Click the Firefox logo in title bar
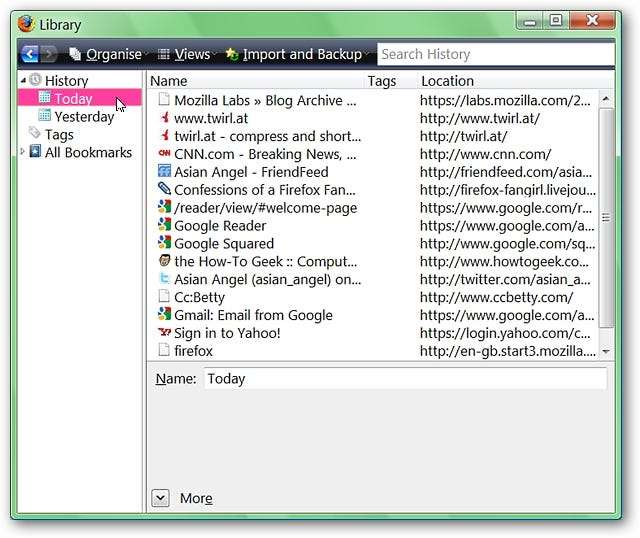This screenshot has height=538, width=640. pyautogui.click(x=27, y=24)
